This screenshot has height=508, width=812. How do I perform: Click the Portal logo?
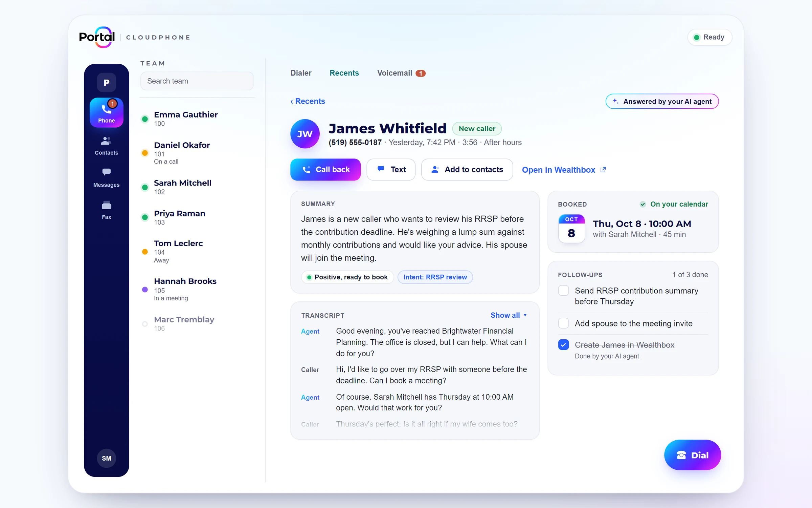[97, 37]
